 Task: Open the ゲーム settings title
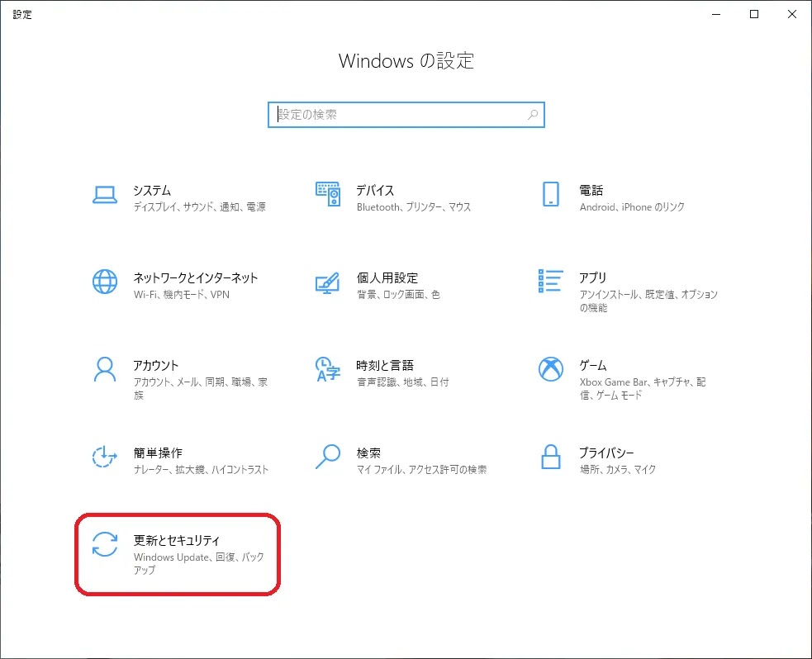point(593,365)
